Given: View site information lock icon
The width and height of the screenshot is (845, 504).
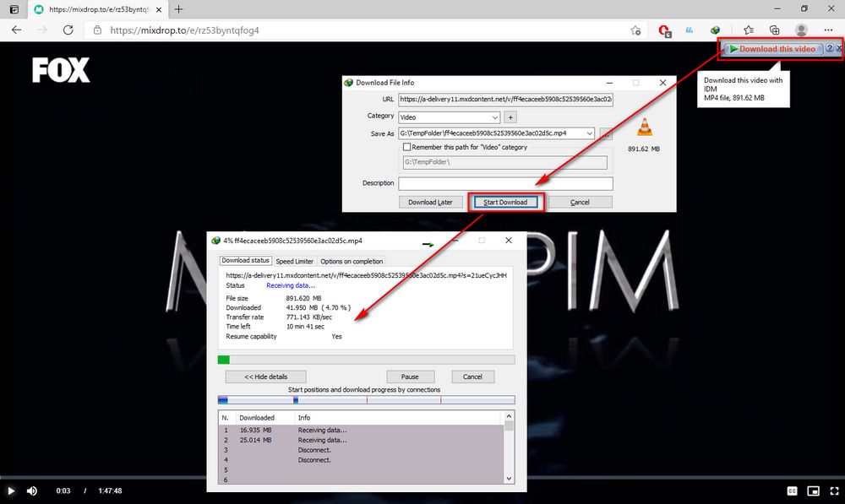Looking at the screenshot, I should pyautogui.click(x=97, y=30).
